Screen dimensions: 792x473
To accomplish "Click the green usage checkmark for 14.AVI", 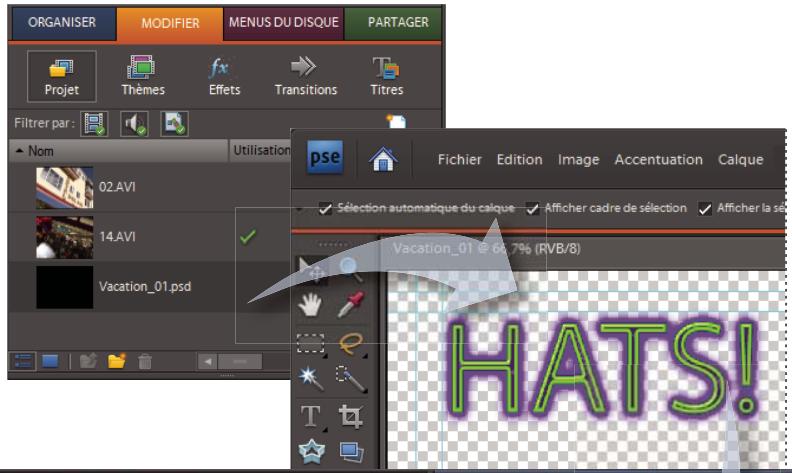I will [x=248, y=236].
